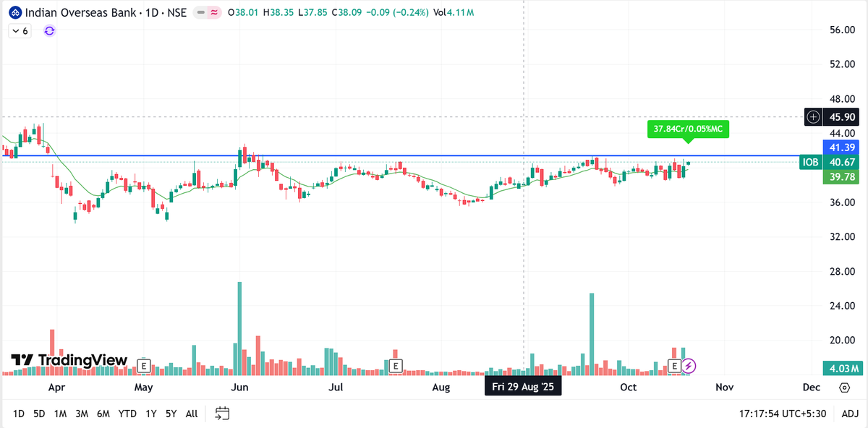The height and width of the screenshot is (428, 868).
Task: Click the 4.03M volume label
Action: pos(843,368)
